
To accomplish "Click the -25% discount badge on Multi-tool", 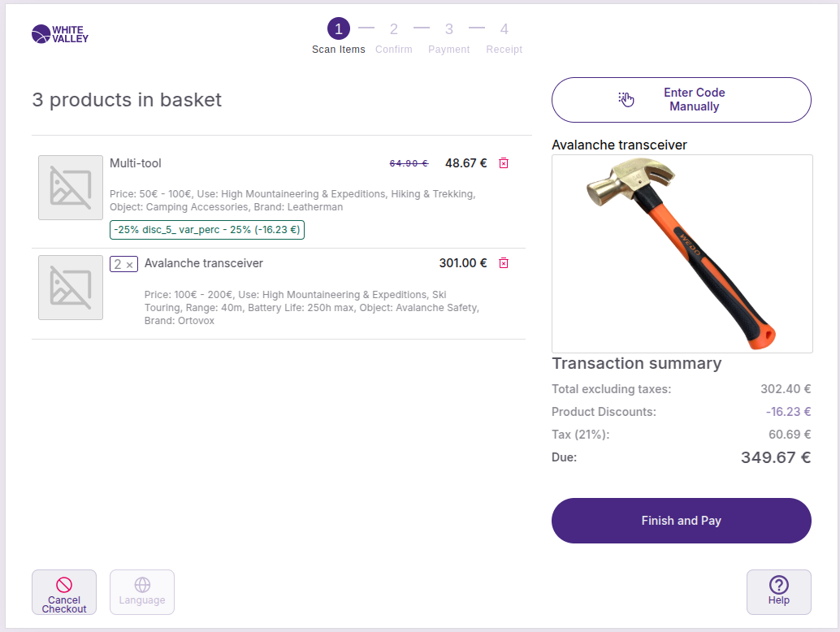I will [207, 230].
